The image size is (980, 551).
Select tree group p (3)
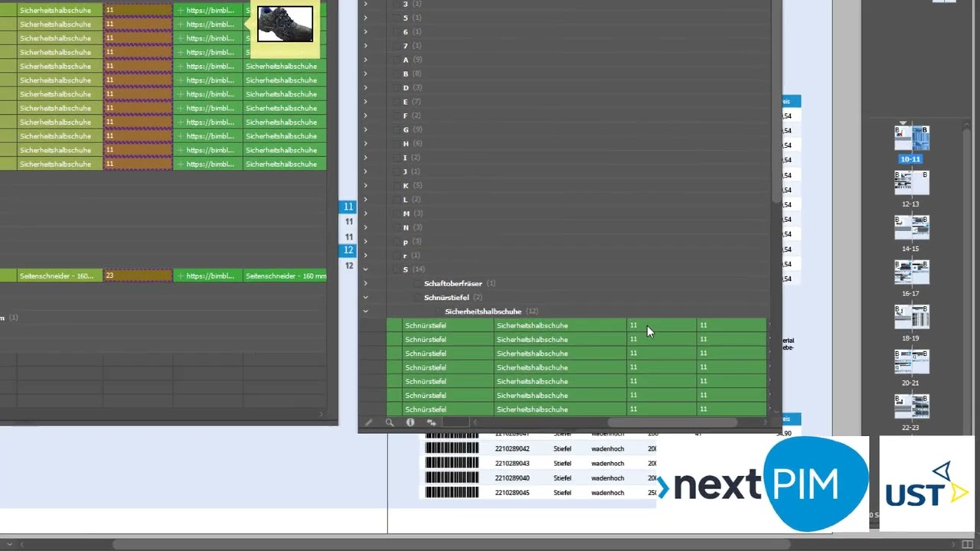(412, 242)
